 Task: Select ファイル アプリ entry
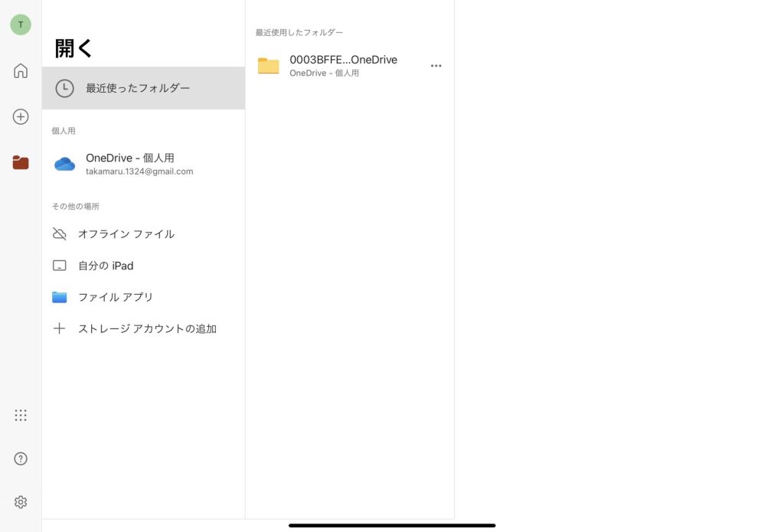click(143, 297)
